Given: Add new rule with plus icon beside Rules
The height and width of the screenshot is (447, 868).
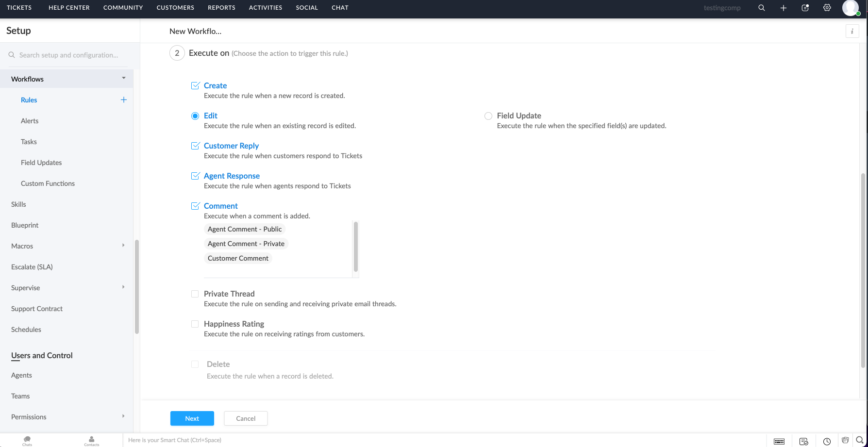Looking at the screenshot, I should 124,100.
